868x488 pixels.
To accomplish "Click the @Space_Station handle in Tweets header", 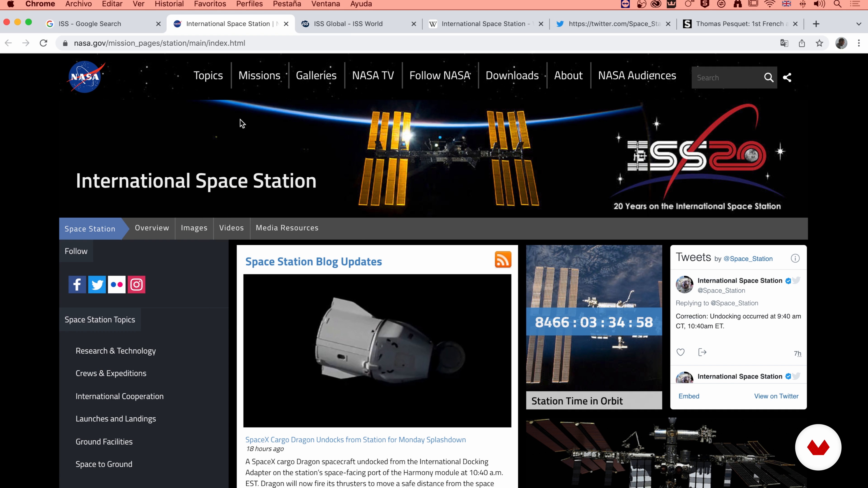I will (748, 259).
